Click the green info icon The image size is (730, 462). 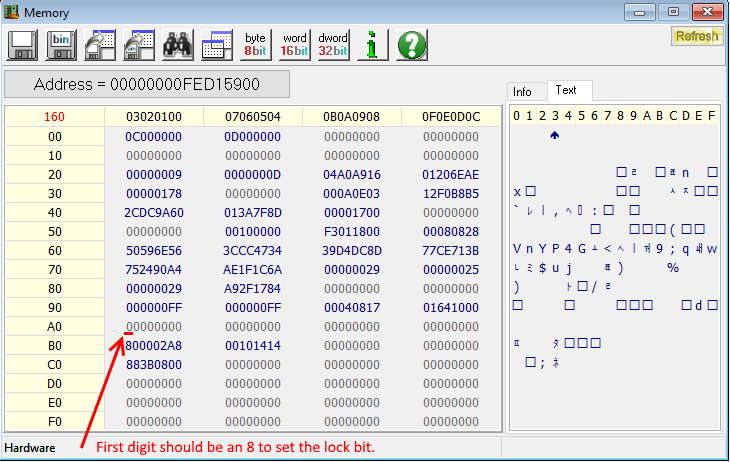pos(372,44)
